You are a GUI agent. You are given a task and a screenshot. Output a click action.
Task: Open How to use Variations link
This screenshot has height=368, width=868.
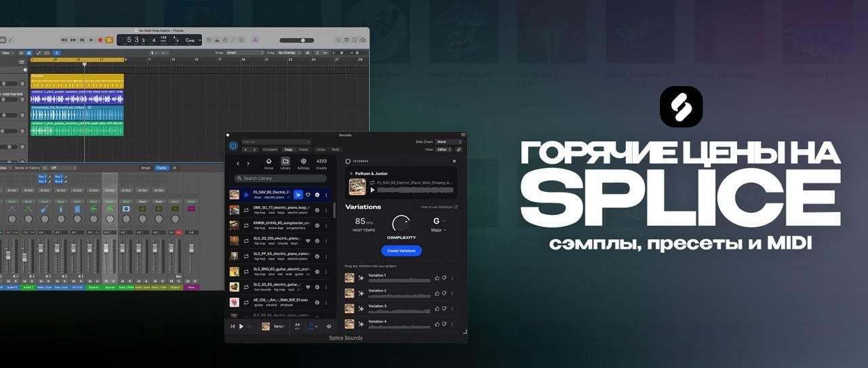439,207
